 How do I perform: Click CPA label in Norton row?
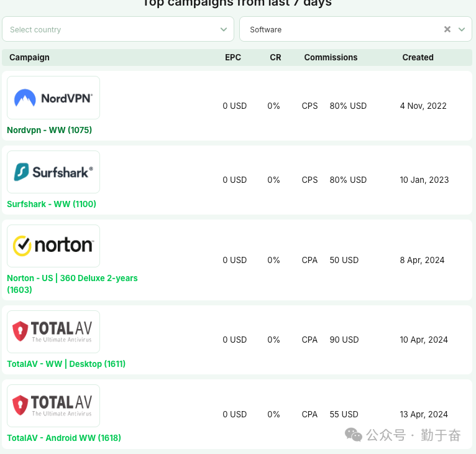coord(309,260)
